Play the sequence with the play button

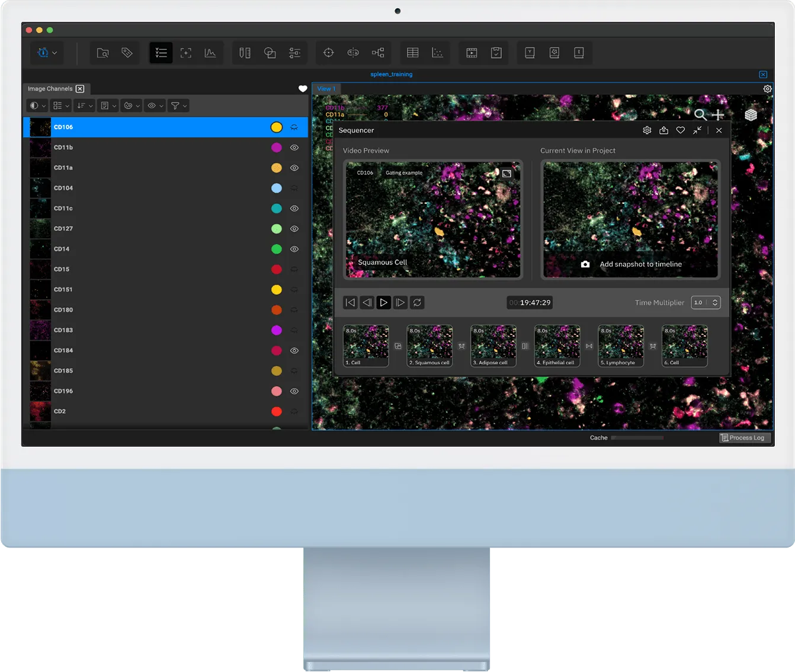383,302
